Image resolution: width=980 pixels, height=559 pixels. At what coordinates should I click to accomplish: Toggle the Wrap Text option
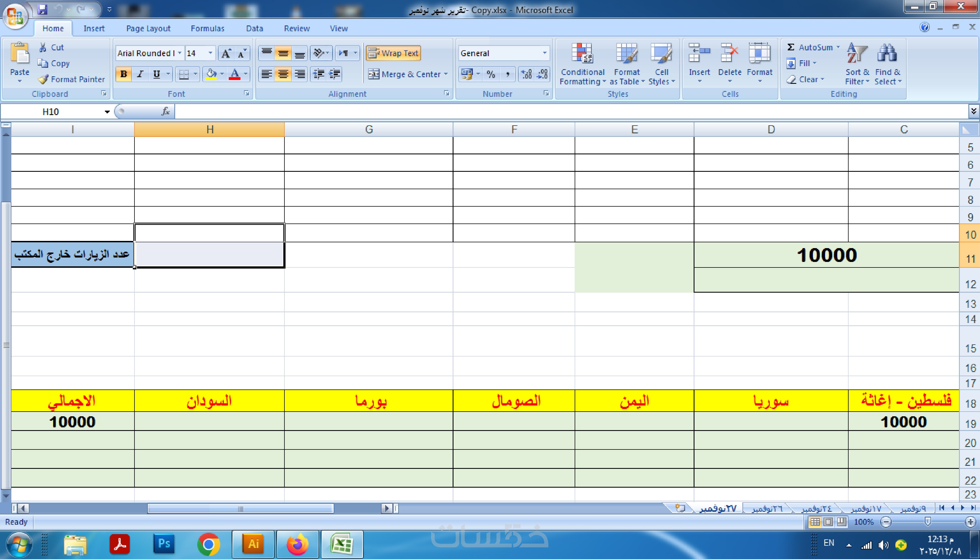394,53
